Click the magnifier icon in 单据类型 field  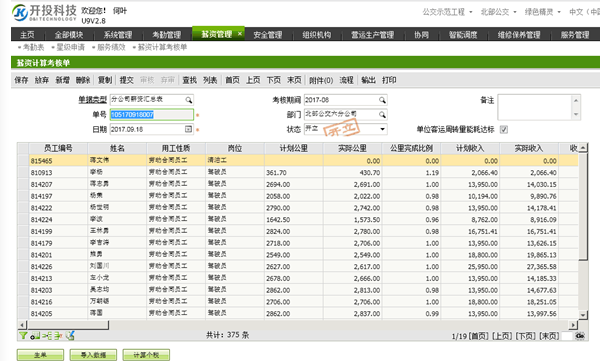(x=189, y=100)
